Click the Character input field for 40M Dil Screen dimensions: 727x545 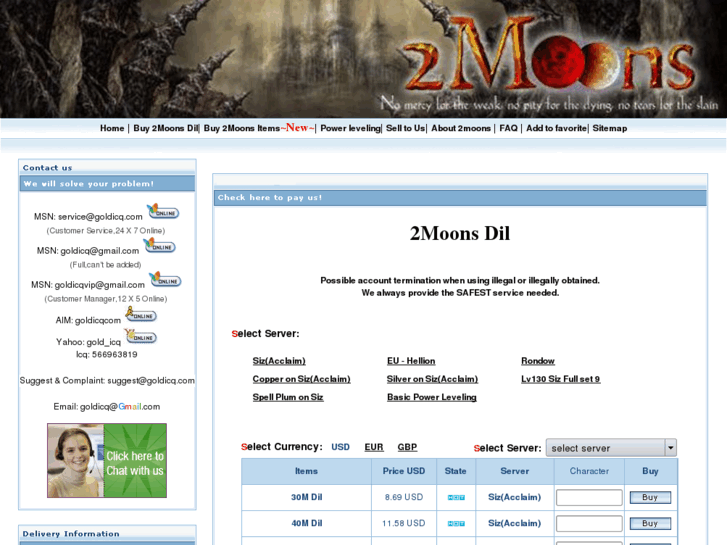589,524
